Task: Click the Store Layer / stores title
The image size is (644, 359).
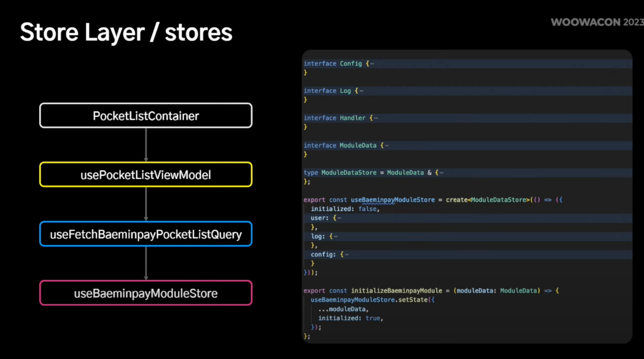Action: click(x=126, y=32)
